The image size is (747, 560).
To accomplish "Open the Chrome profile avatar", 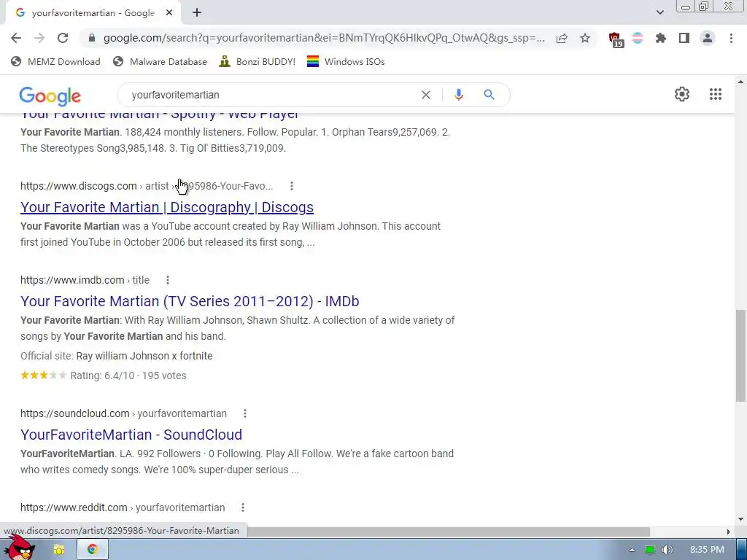I will click(708, 38).
